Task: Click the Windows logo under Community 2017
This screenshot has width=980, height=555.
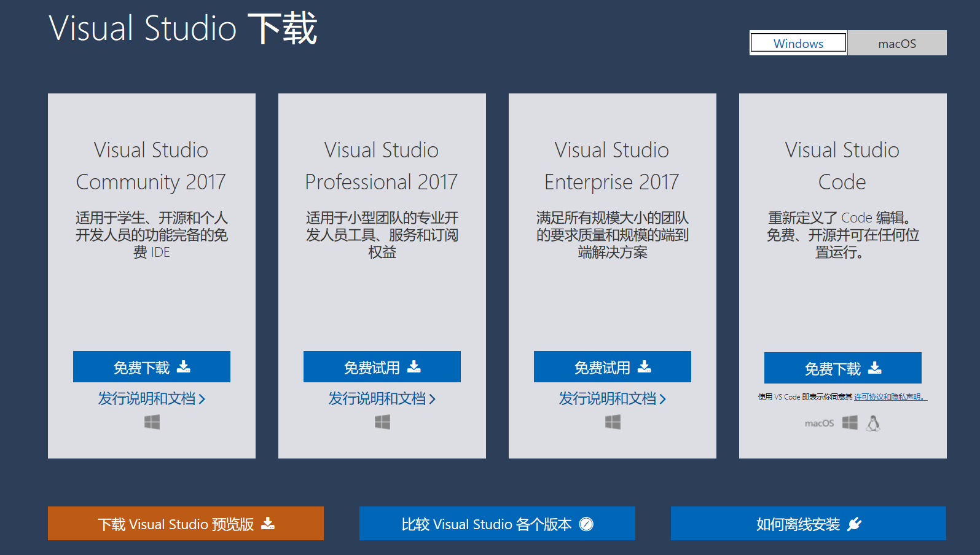Action: (x=152, y=422)
